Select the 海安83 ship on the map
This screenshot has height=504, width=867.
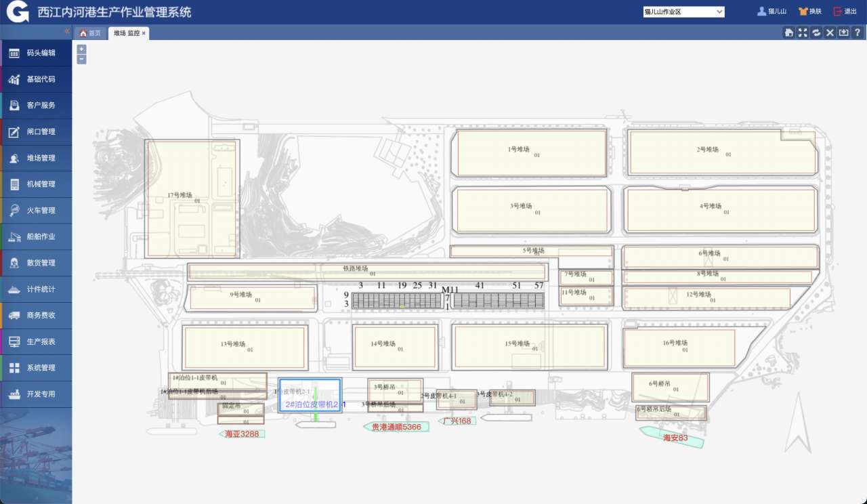(x=674, y=438)
